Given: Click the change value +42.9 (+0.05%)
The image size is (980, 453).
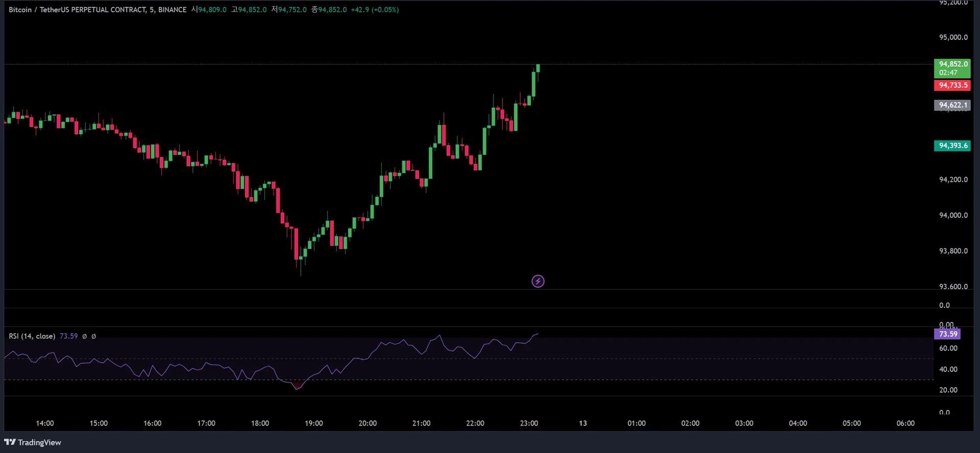Looking at the screenshot, I should (375, 10).
